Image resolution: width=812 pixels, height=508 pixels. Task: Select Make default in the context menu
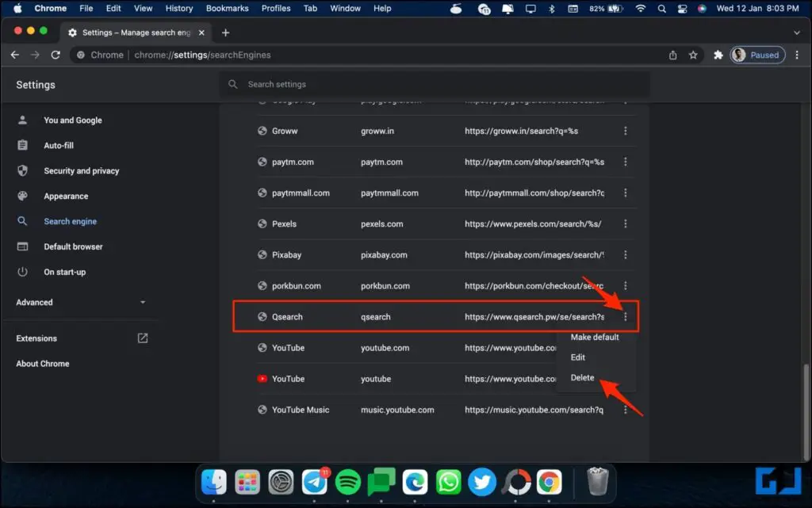pyautogui.click(x=595, y=338)
